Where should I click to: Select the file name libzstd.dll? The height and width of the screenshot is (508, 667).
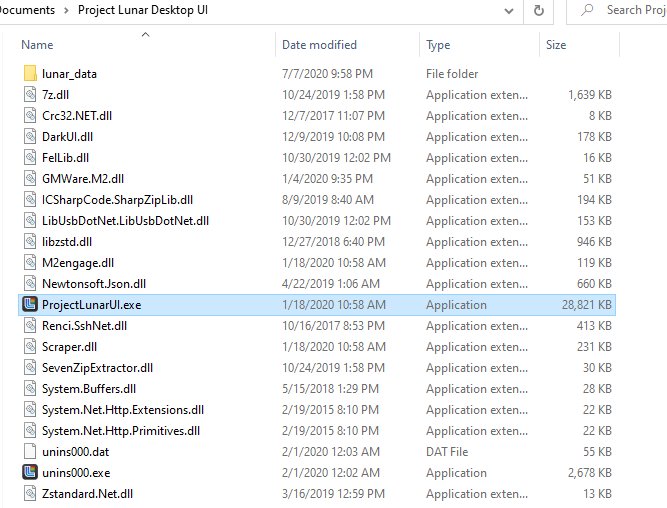pyautogui.click(x=67, y=242)
